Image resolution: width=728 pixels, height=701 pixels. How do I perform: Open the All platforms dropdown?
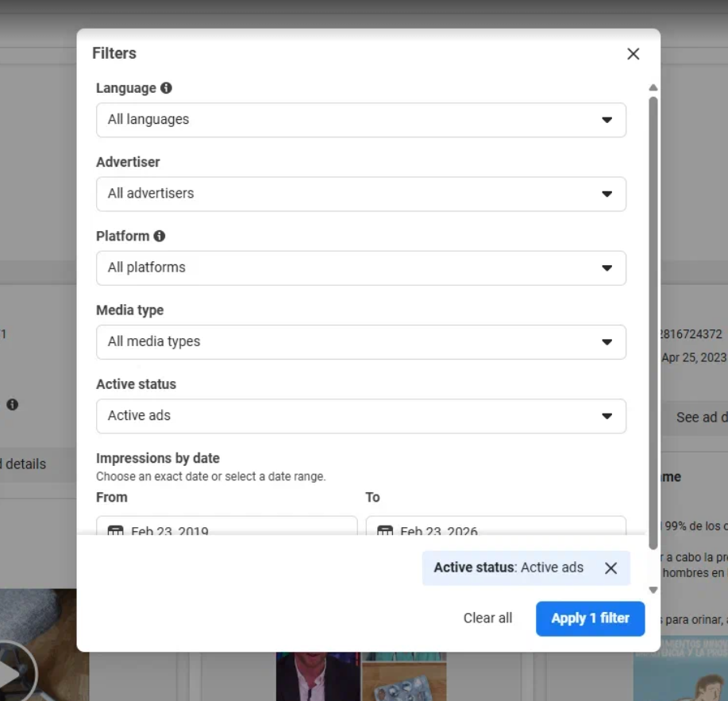click(360, 268)
